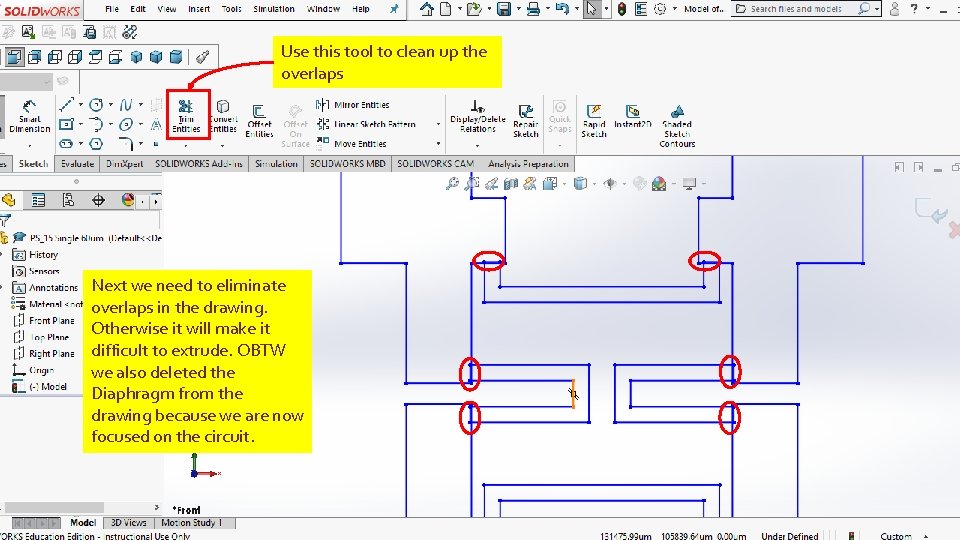
Task: Open the Display/Delete Relations tool
Action: tap(478, 116)
